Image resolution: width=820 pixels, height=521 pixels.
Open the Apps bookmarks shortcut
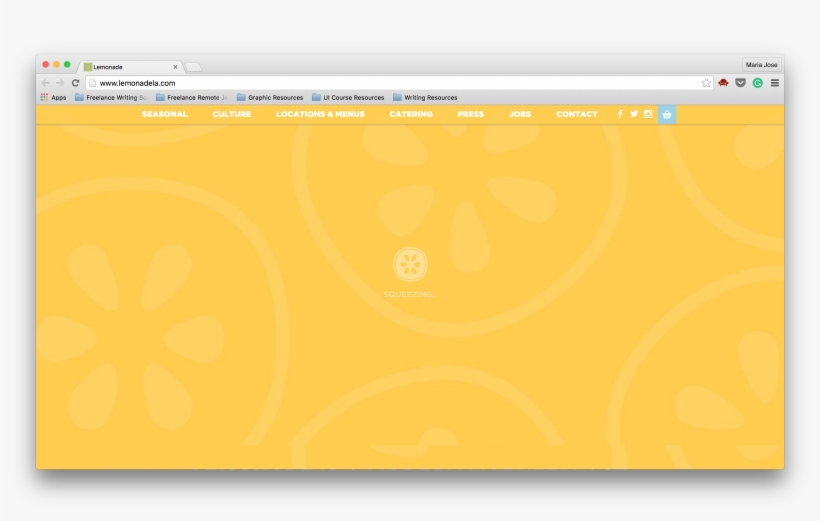(x=53, y=97)
